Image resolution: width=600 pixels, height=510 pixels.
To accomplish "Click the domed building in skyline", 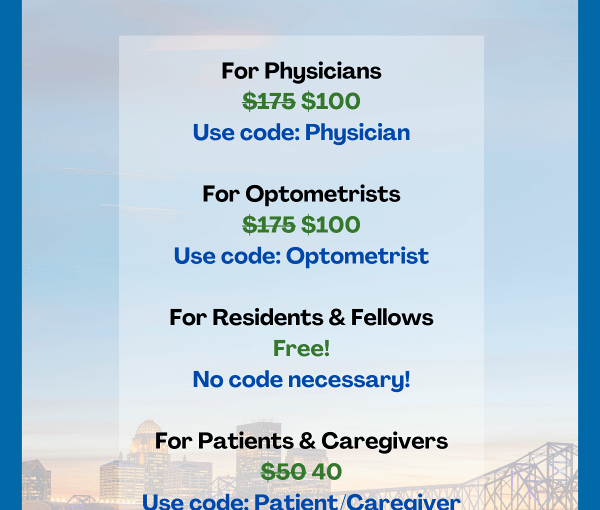I will point(148,436).
